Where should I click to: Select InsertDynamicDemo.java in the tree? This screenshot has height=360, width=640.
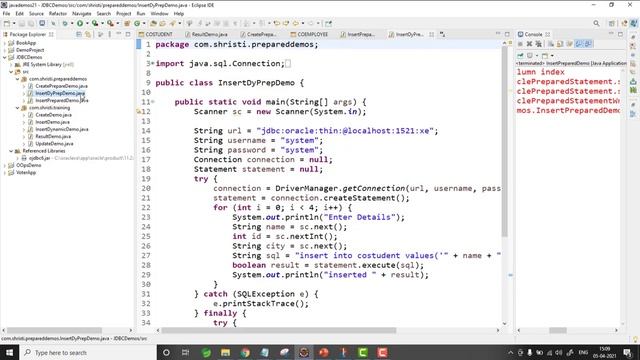[x=62, y=129]
